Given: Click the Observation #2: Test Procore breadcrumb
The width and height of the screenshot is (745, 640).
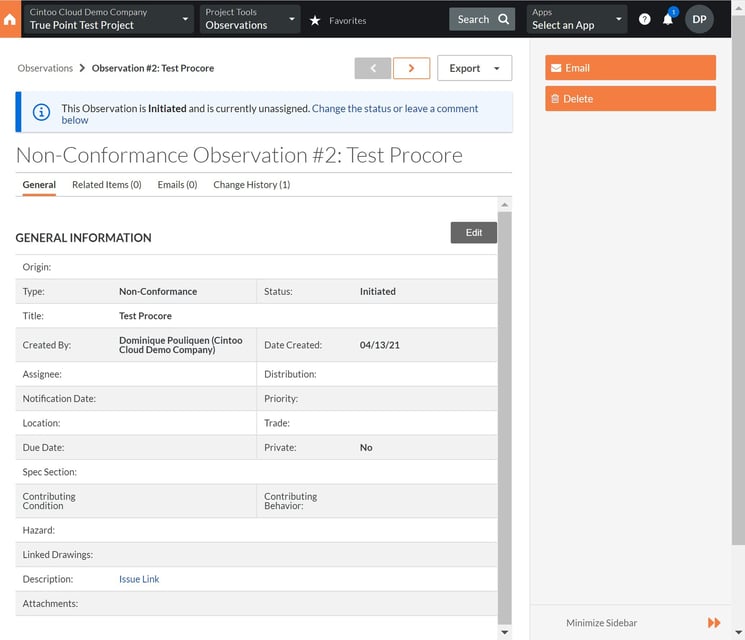Looking at the screenshot, I should [153, 68].
